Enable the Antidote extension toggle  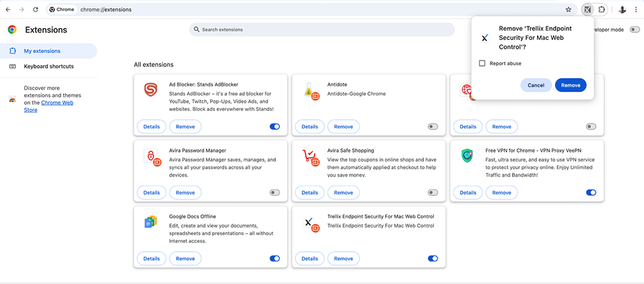pos(433,127)
